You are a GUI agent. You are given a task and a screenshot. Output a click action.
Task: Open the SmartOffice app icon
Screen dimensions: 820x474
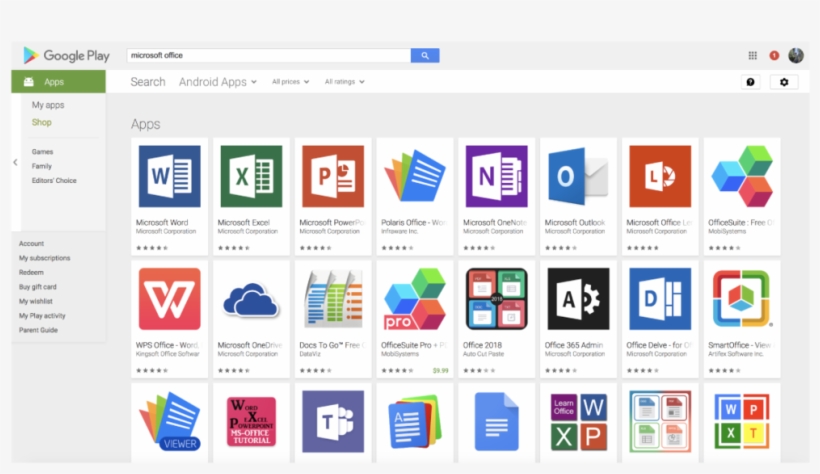(x=742, y=299)
